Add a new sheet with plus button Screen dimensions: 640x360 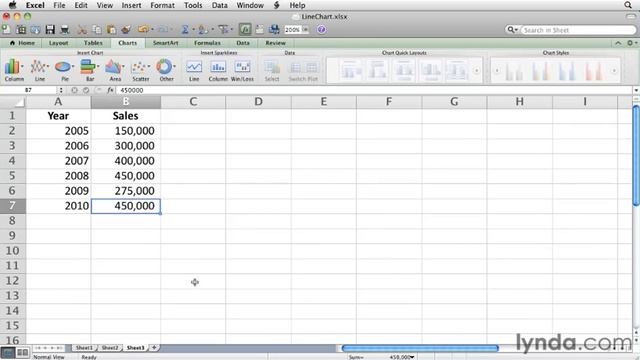154,348
